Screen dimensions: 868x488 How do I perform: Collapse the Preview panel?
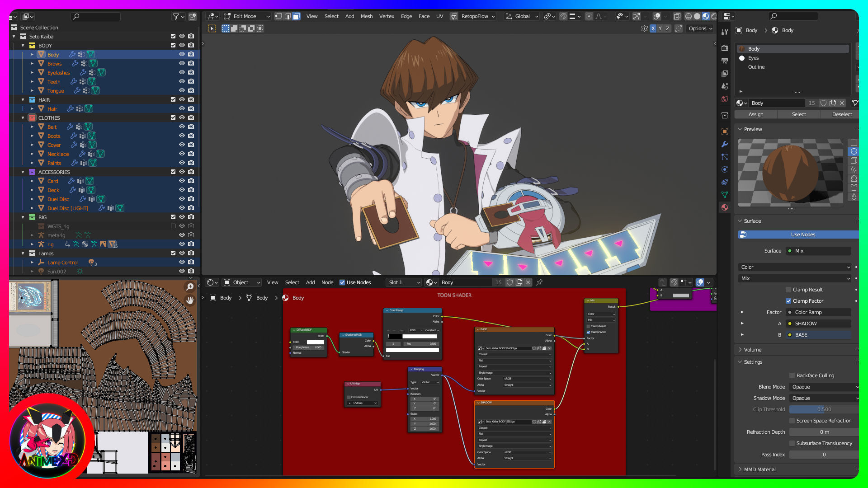coord(753,129)
